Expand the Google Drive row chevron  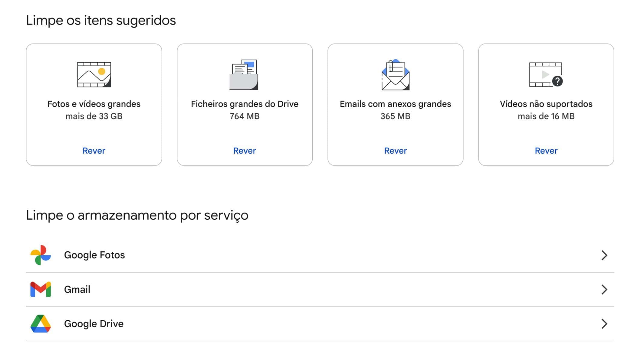pyautogui.click(x=604, y=324)
